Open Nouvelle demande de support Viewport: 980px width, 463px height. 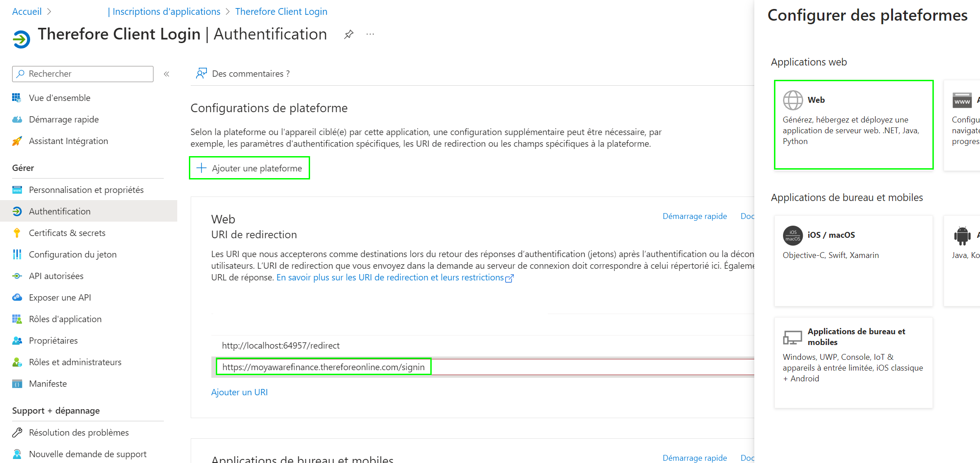point(88,454)
